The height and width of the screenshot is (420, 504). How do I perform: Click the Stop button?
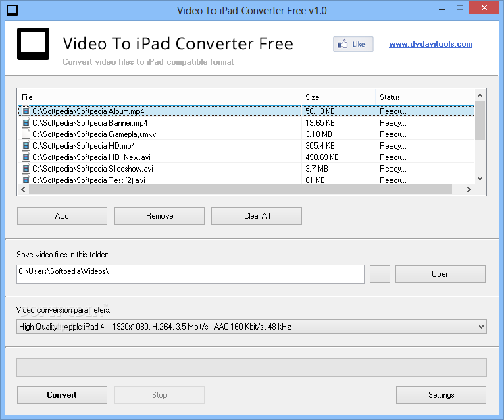pyautogui.click(x=159, y=395)
